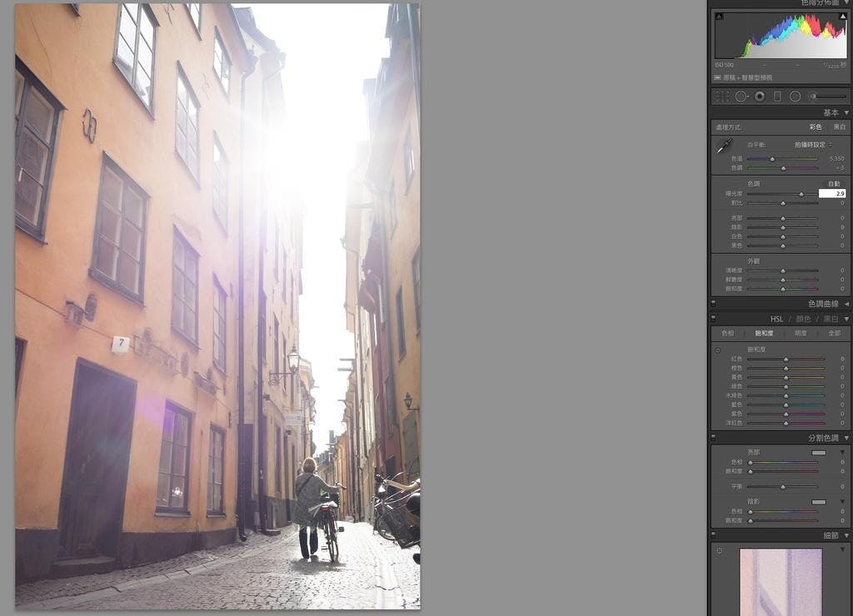Image resolution: width=853 pixels, height=616 pixels.
Task: Open the Split Toning highlights color swatch
Action: [x=819, y=453]
